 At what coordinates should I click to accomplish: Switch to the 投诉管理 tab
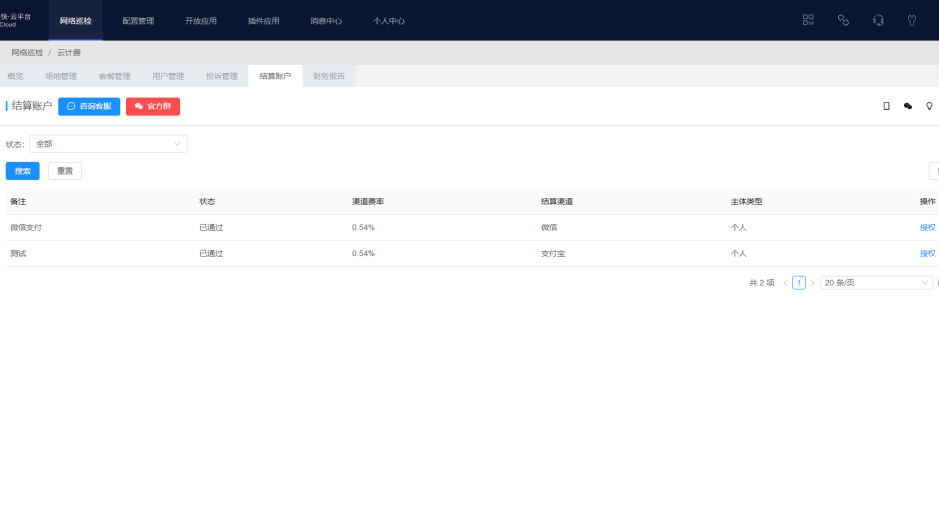point(222,76)
